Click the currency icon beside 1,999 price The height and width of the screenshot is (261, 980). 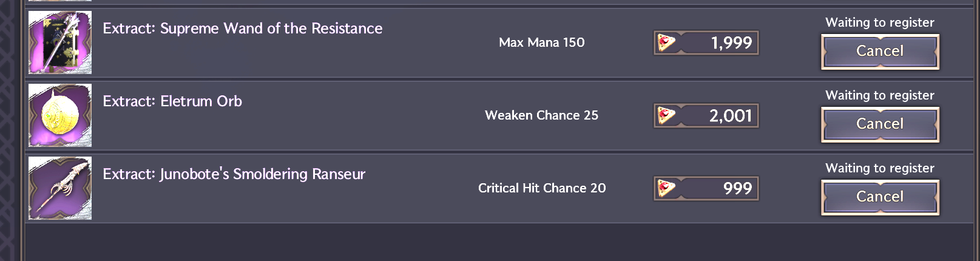tap(667, 43)
